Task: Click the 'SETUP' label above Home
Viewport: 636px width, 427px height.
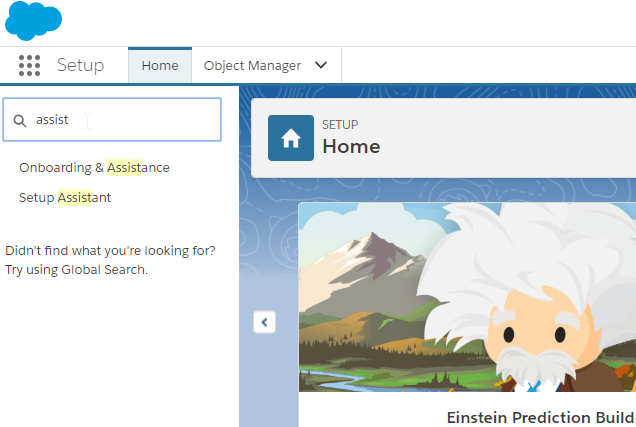Action: [340, 124]
